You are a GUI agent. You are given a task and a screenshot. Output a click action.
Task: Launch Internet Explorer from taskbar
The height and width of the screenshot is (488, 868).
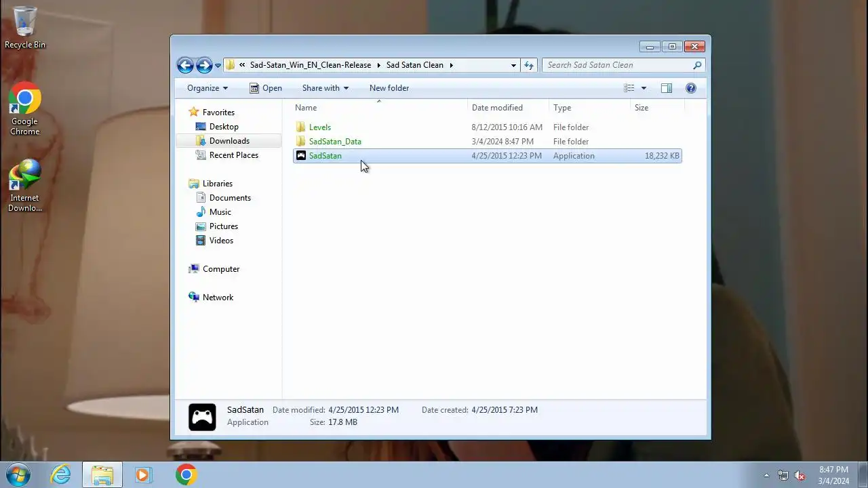tap(61, 475)
